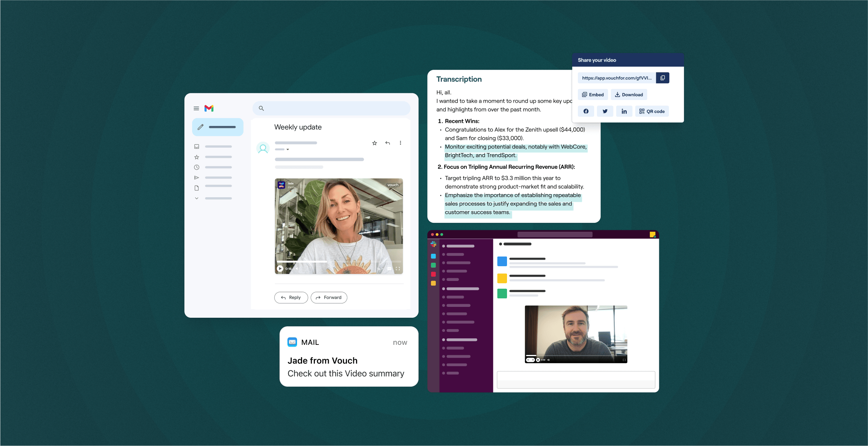
Task: Click the sender avatar icon
Action: coord(263,148)
